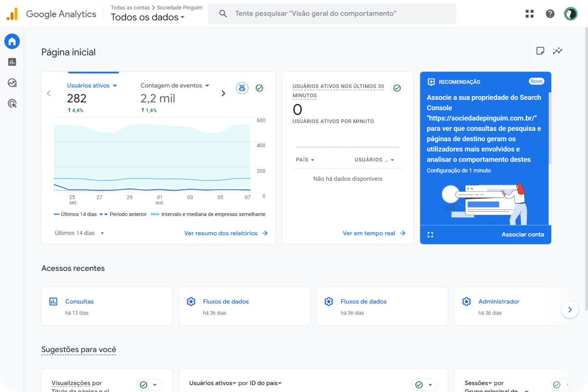
Task: Open the Reports icon in the sidebar
Action: tap(12, 62)
